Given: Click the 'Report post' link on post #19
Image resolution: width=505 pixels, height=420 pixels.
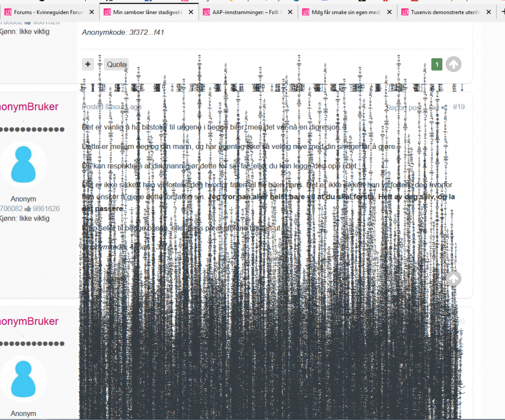Looking at the screenshot, I should (404, 108).
